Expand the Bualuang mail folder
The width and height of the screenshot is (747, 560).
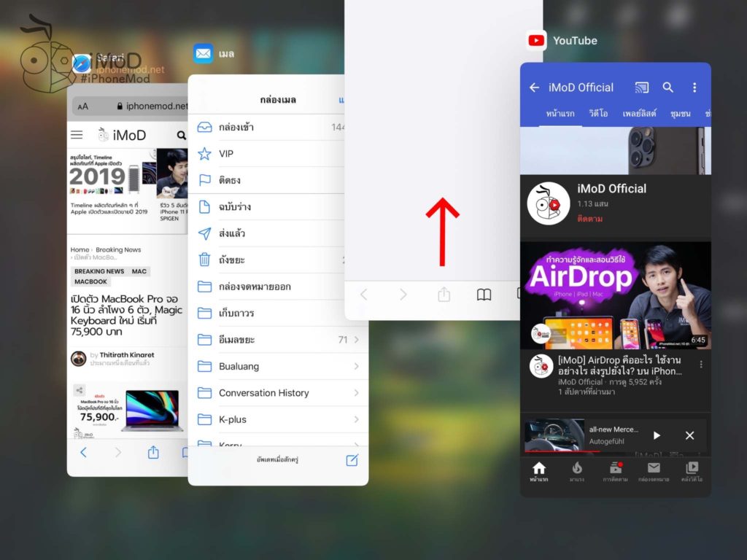point(356,366)
